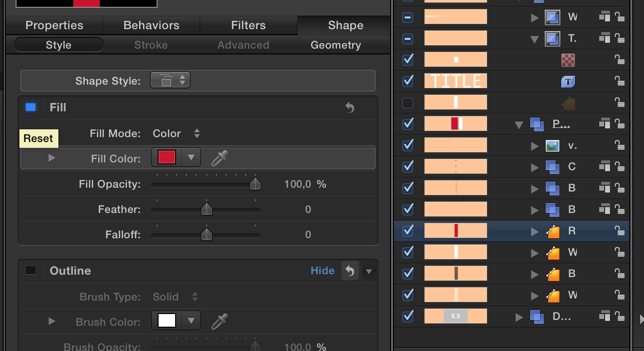This screenshot has height=351, width=644.
Task: Select the Style pane button
Action: [x=58, y=45]
